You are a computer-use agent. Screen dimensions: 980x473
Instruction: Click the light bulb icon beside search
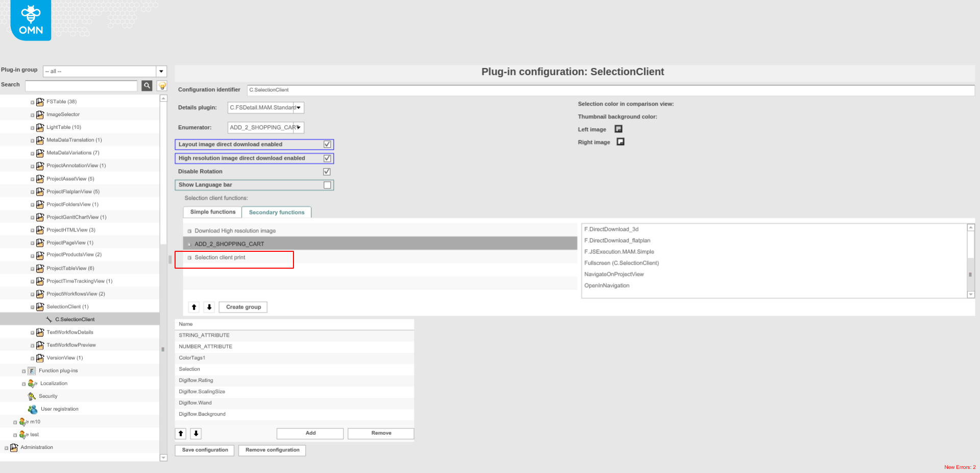(161, 86)
